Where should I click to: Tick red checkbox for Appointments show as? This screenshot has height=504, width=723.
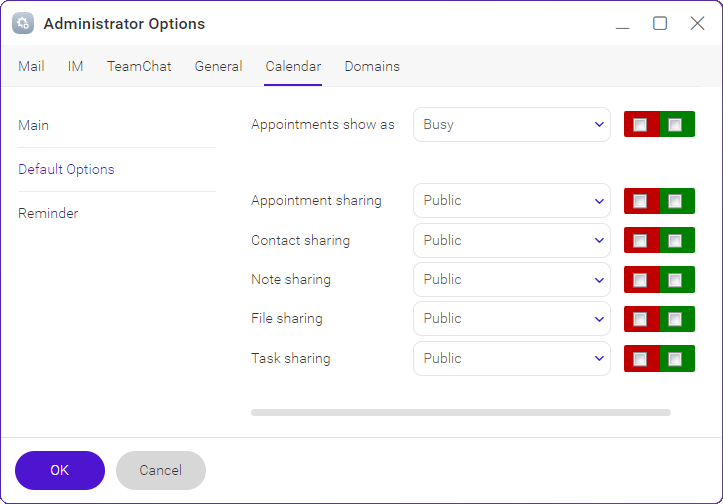pyautogui.click(x=640, y=125)
